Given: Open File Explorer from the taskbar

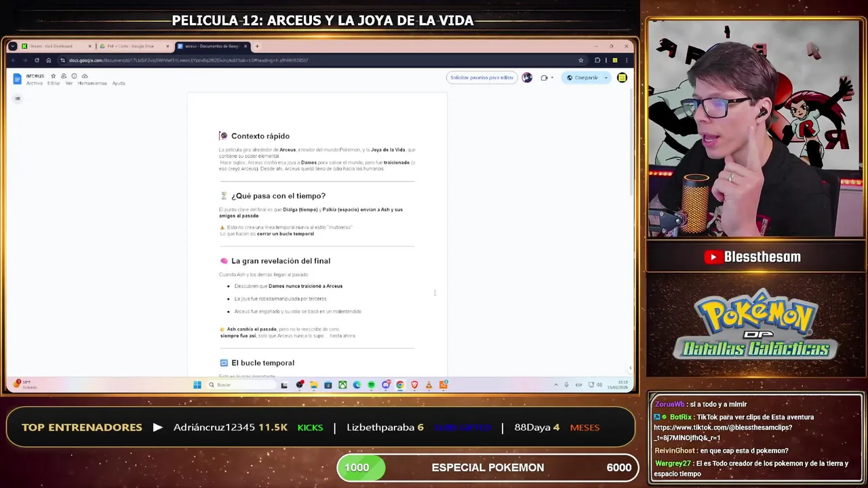Looking at the screenshot, I should (x=313, y=385).
